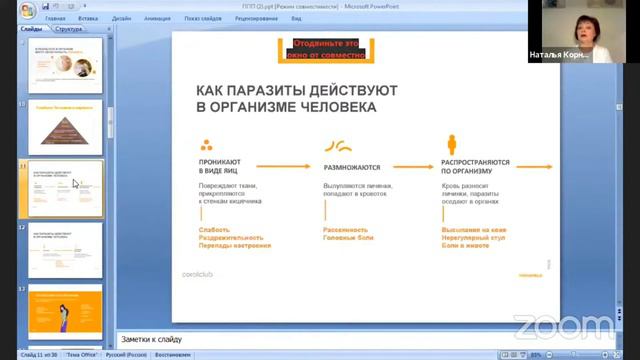Screen dimensions: 640x360
Task: Click the Высыпания на коже orange text
Action: pos(474,230)
